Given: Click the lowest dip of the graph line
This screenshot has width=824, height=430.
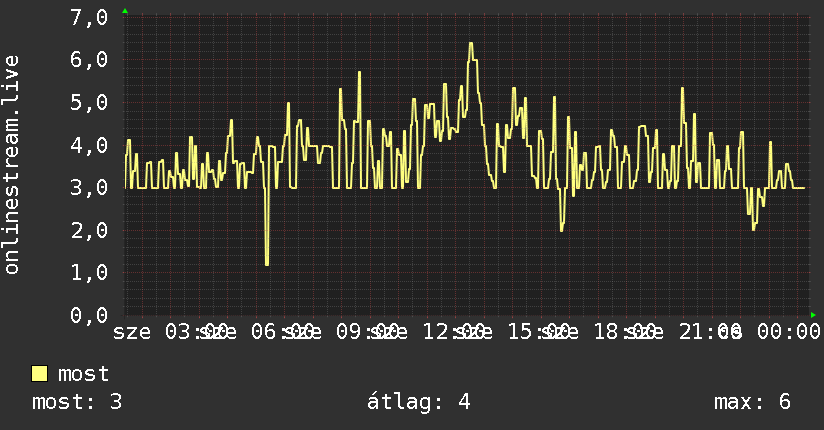Looking at the screenshot, I should coord(267,264).
